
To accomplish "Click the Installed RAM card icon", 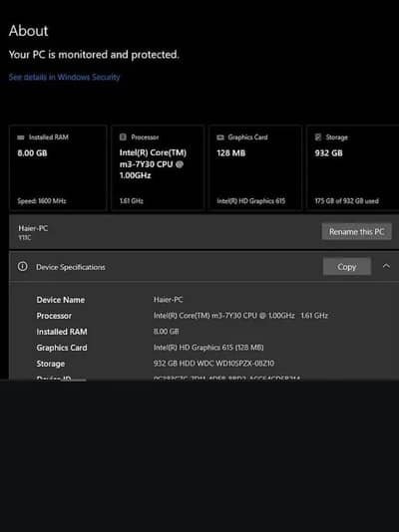I will pos(21,137).
